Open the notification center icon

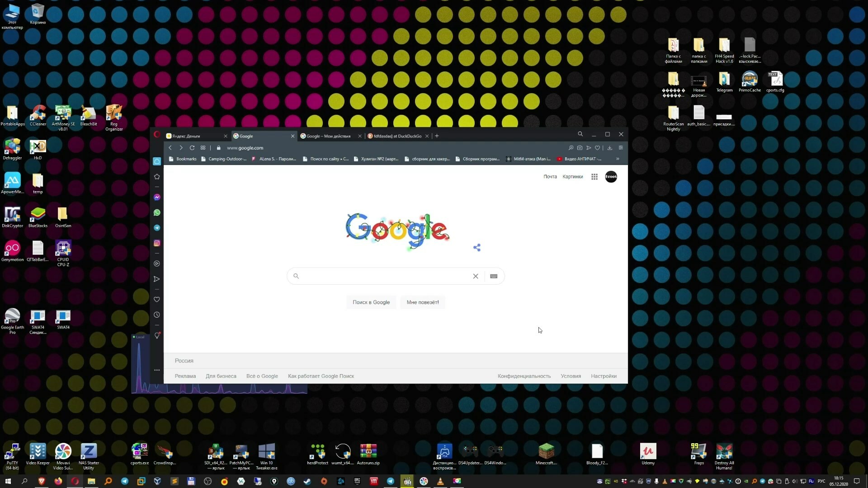[x=856, y=481]
